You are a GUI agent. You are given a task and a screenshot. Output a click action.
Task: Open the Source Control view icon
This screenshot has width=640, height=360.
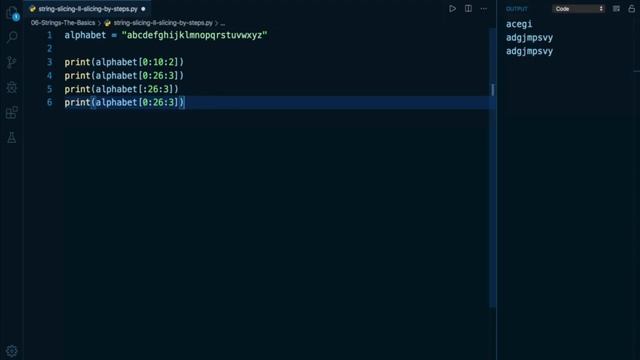coord(12,62)
